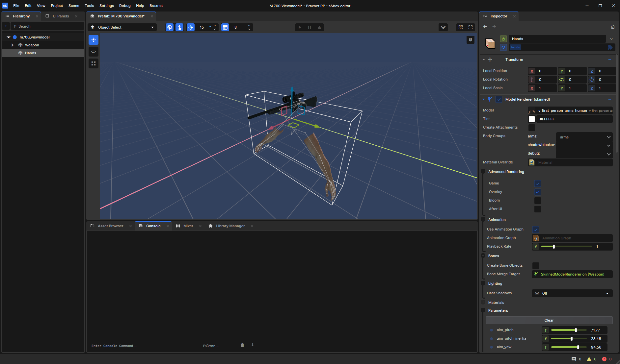Image resolution: width=620 pixels, height=364 pixels.
Task: Switch to the Asset Browser tab
Action: pos(110,226)
